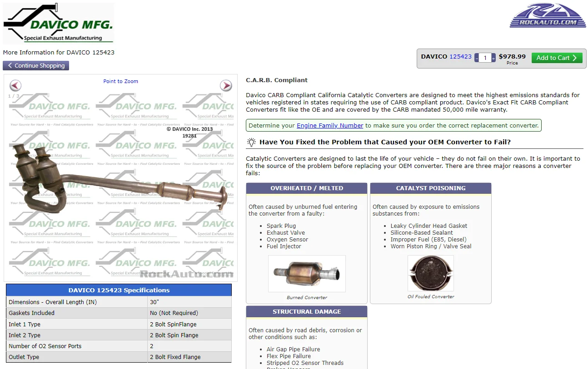Open the 125423 part number link

(460, 57)
